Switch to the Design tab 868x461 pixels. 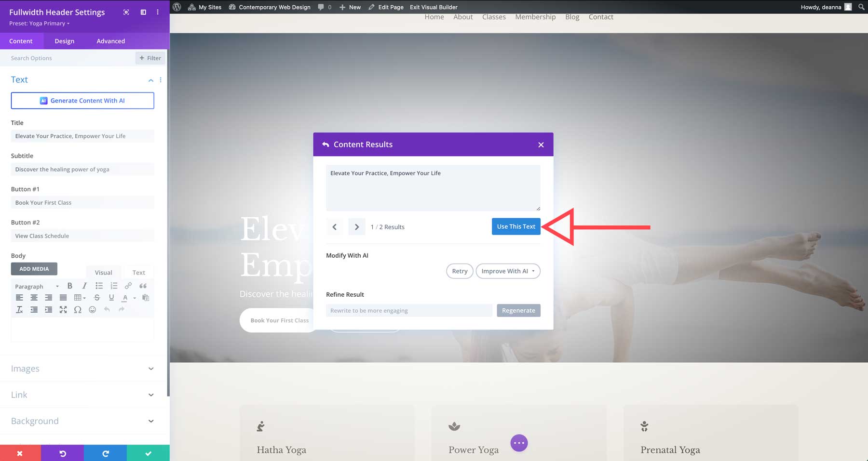64,41
